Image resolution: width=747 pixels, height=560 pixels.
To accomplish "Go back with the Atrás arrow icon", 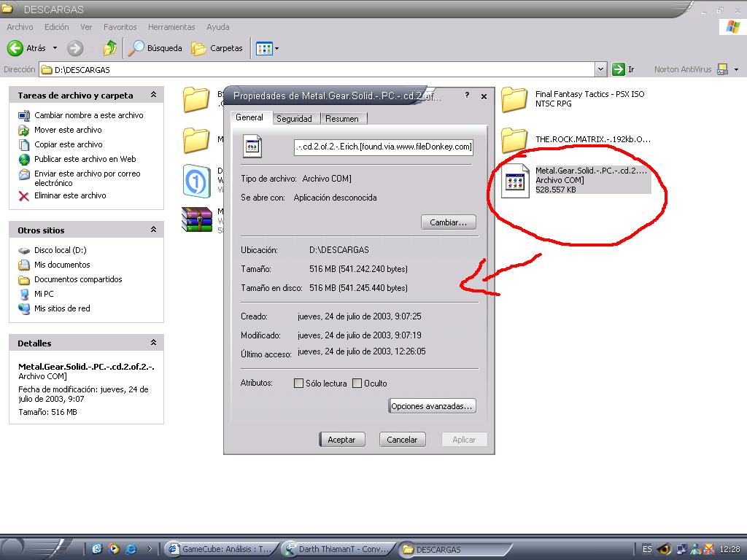I will point(15,48).
